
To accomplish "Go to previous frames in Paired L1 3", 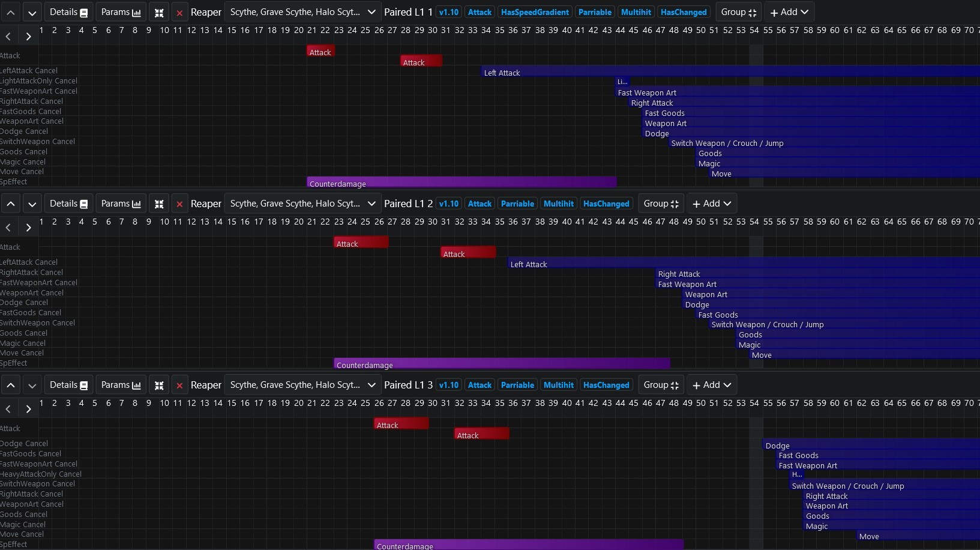I will (x=8, y=409).
